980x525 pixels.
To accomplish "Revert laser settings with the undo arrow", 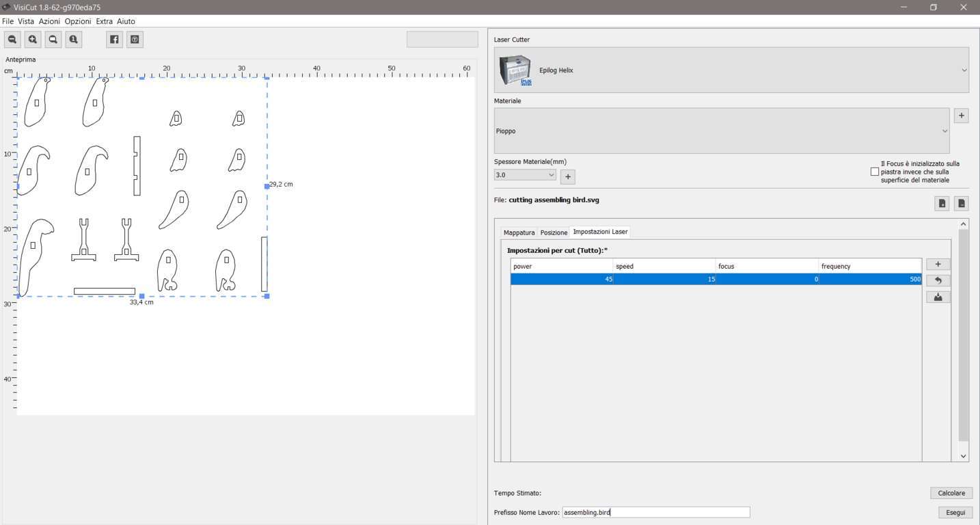I will click(x=938, y=280).
